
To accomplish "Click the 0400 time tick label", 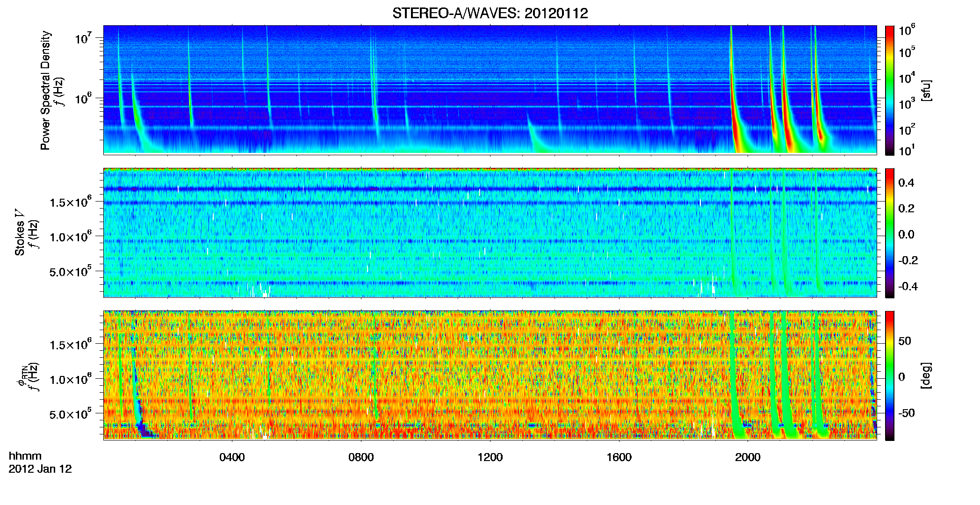I will [x=232, y=457].
